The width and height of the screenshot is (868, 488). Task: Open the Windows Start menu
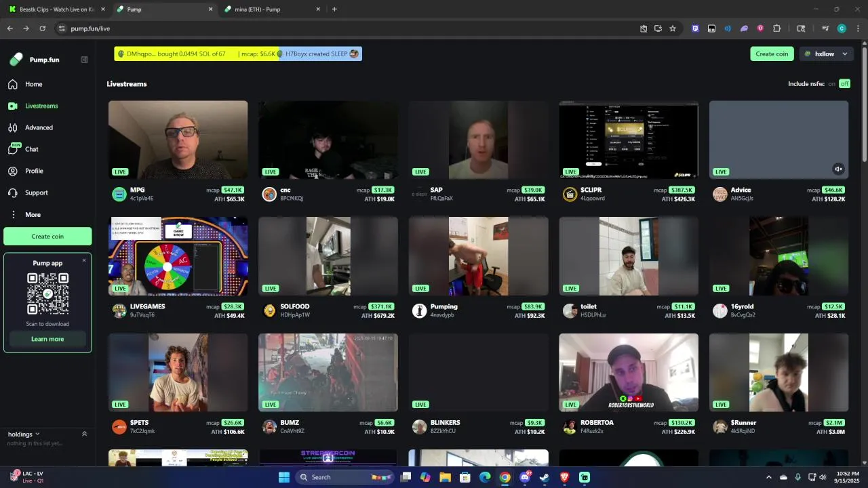coord(284,477)
